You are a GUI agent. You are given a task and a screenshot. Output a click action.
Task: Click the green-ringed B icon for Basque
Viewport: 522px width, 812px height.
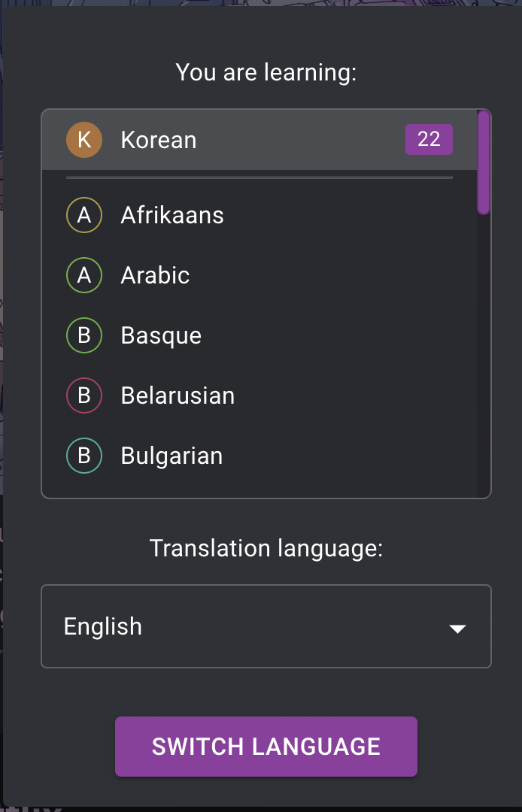point(84,335)
